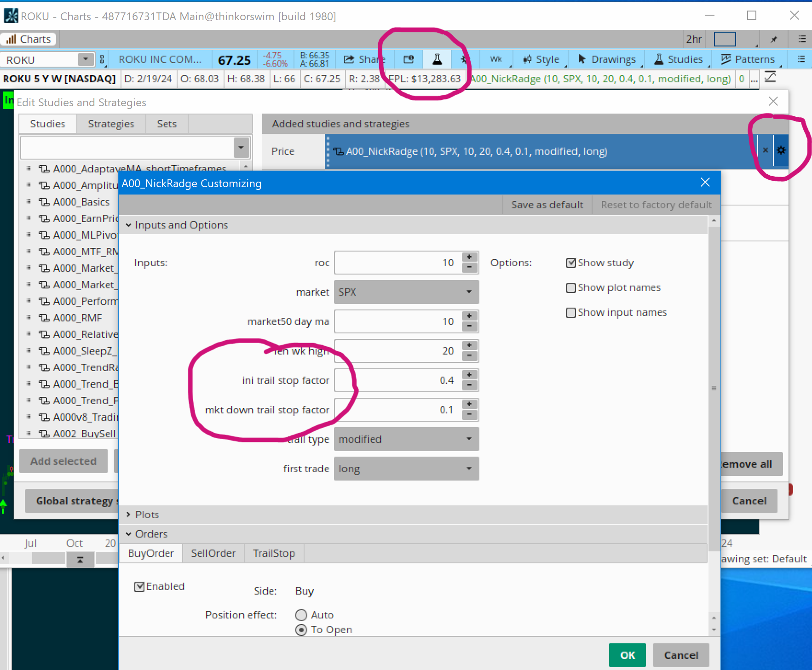The width and height of the screenshot is (812, 670).
Task: Close the A00_NickRadge Customizing dialog
Action: [x=705, y=183]
